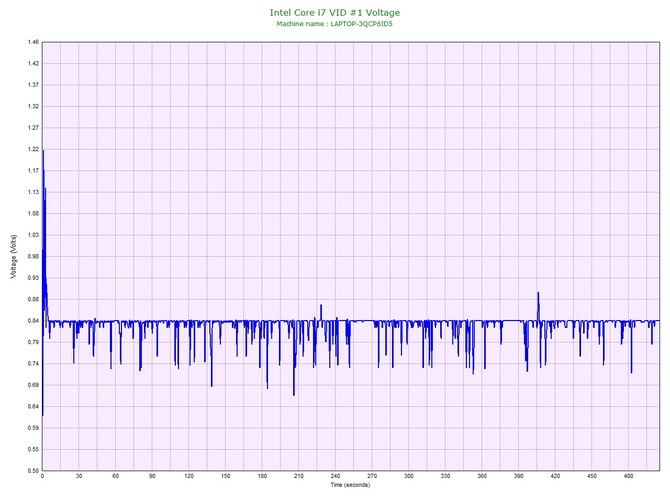Click the 420 seconds time axis tick
Screen dimensions: 670x502
coord(555,476)
